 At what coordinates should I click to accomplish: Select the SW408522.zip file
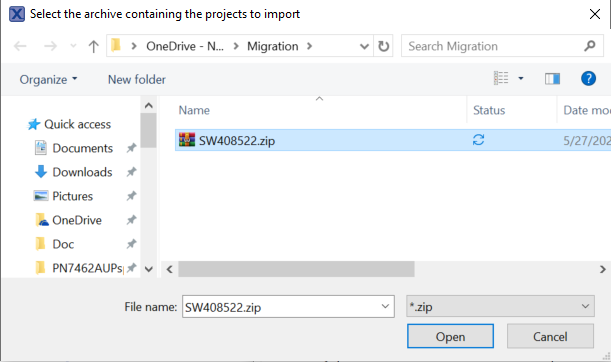pyautogui.click(x=237, y=141)
